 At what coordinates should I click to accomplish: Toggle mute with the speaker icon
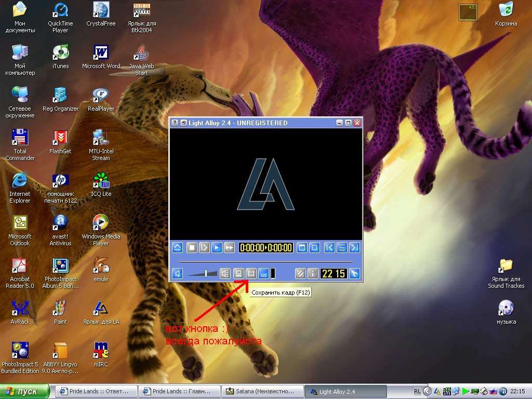pos(177,273)
